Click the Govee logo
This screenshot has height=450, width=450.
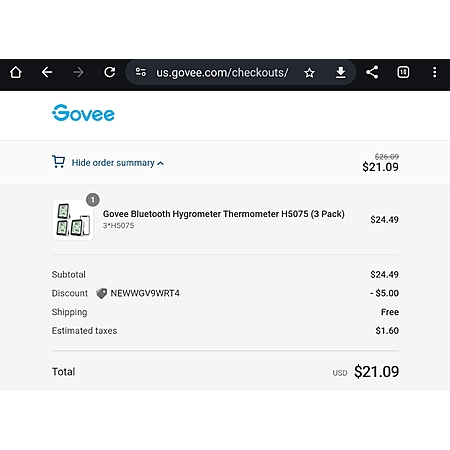[x=83, y=113]
